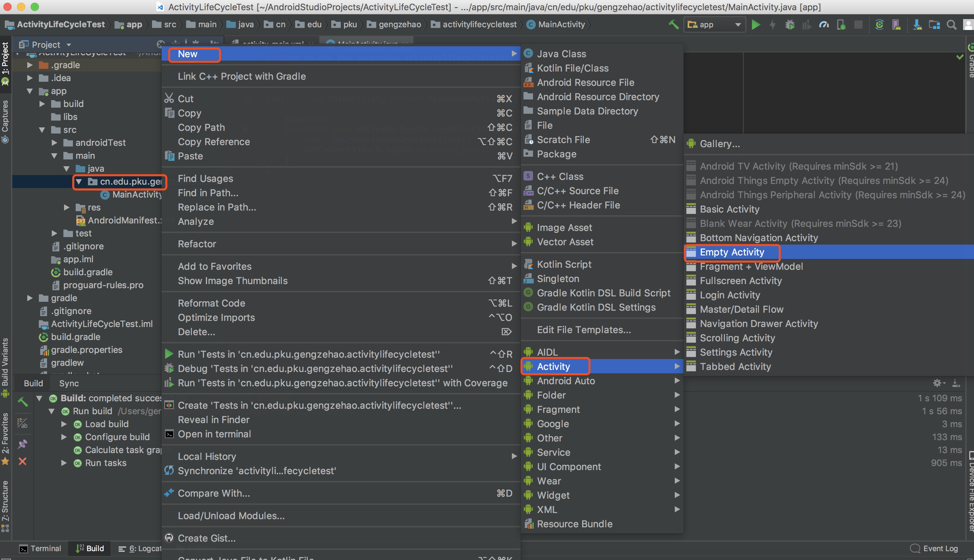Click Reveal in Finder
This screenshot has height=560, width=974.
[341, 420]
